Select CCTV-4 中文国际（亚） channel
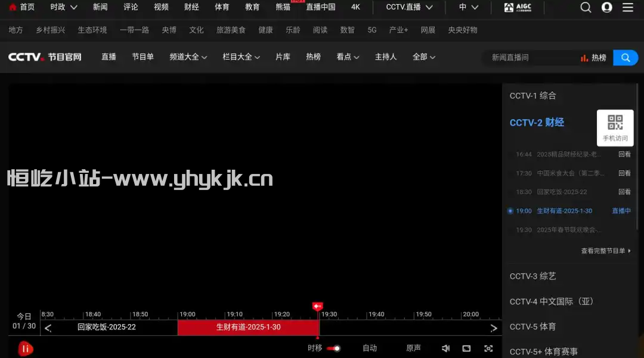This screenshot has width=644, height=358. pos(551,301)
